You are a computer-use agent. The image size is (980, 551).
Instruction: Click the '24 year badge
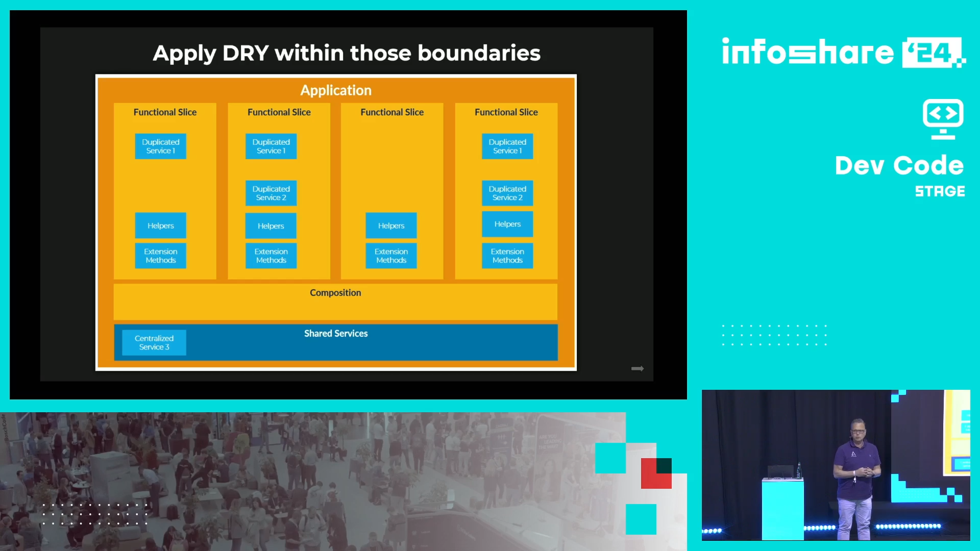pyautogui.click(x=933, y=52)
